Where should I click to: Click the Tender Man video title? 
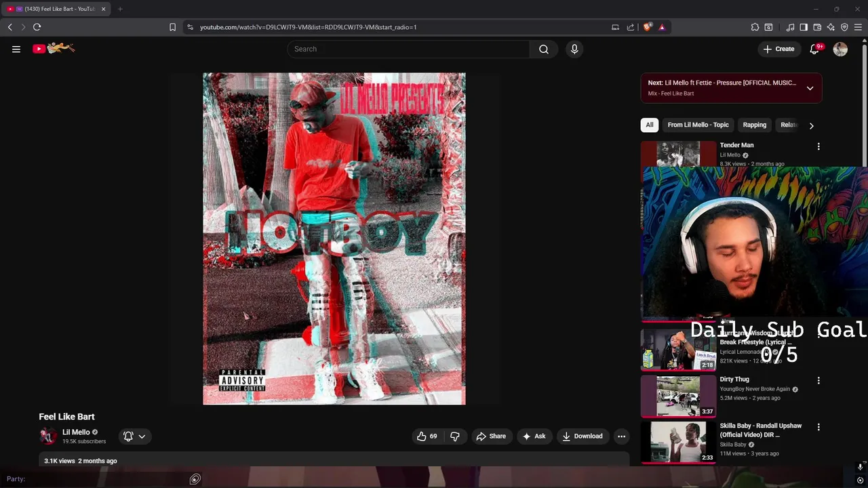coord(736,145)
